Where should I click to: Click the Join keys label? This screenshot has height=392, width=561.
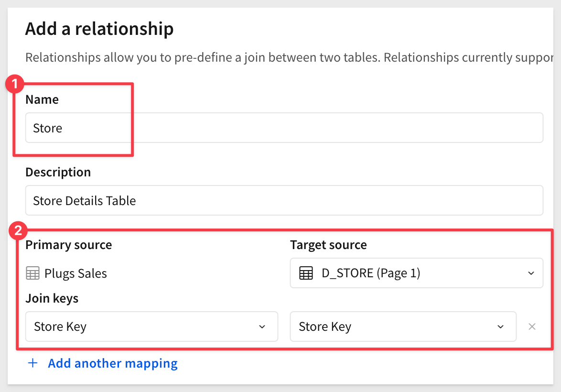coord(52,299)
